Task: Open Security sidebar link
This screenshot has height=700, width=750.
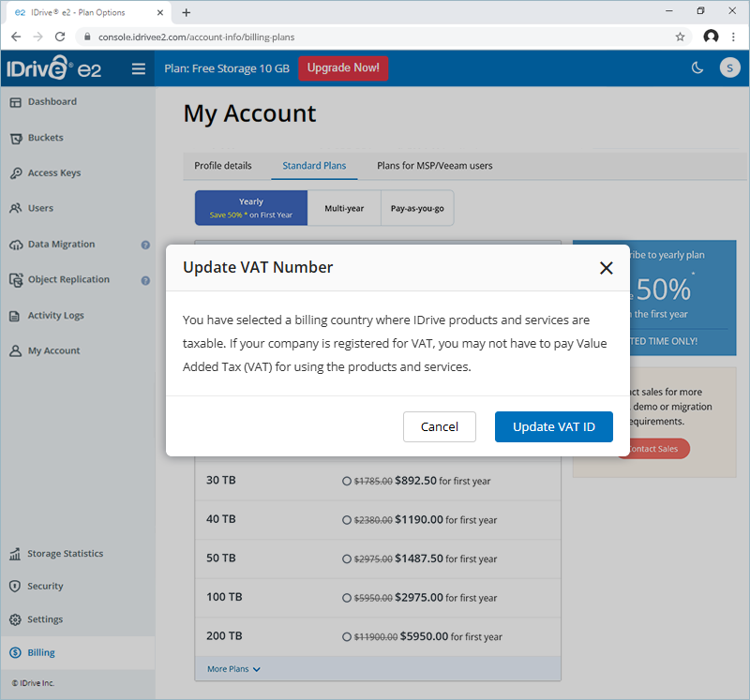Action: click(x=45, y=587)
